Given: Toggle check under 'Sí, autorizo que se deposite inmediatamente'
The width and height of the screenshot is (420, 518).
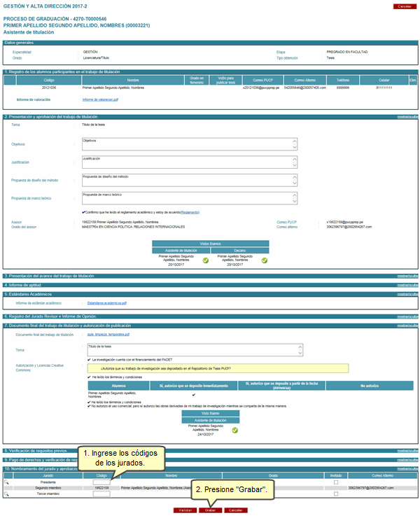Looking at the screenshot, I should 194,394.
